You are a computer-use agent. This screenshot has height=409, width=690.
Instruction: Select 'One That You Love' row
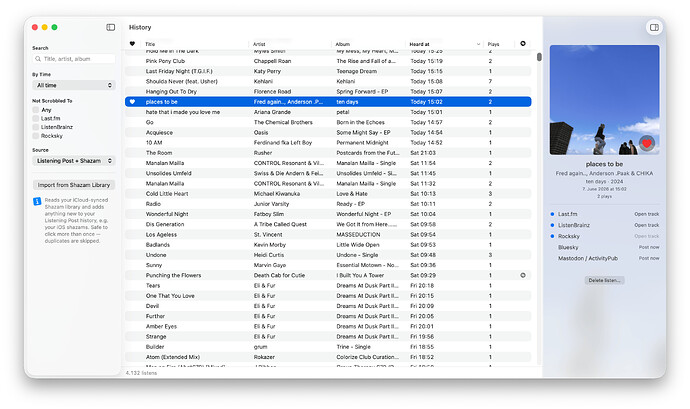[328, 296]
